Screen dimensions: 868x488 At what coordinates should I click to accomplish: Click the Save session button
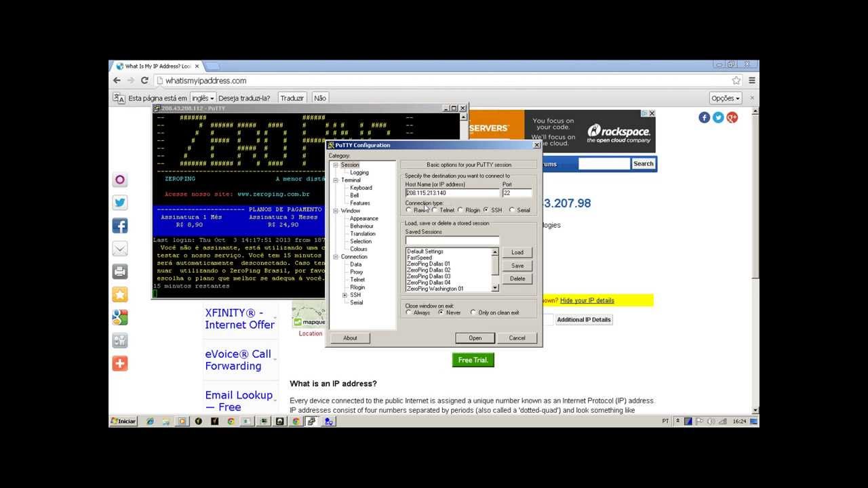[x=517, y=266]
